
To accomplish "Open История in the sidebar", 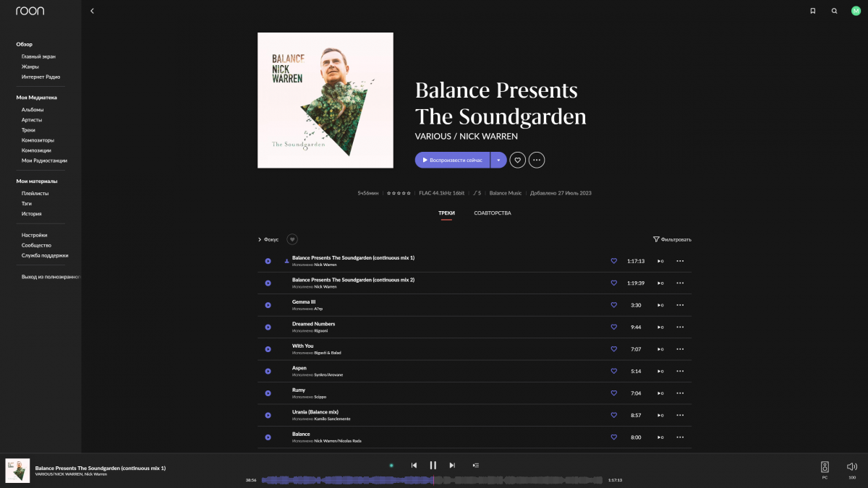I will point(31,214).
